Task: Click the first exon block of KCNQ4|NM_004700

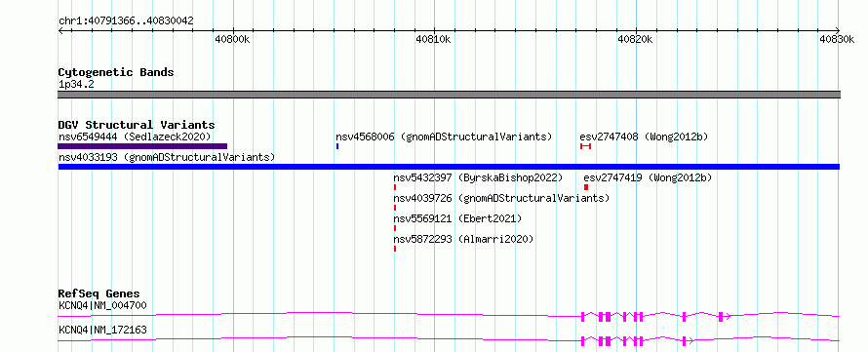Action: coord(583,317)
